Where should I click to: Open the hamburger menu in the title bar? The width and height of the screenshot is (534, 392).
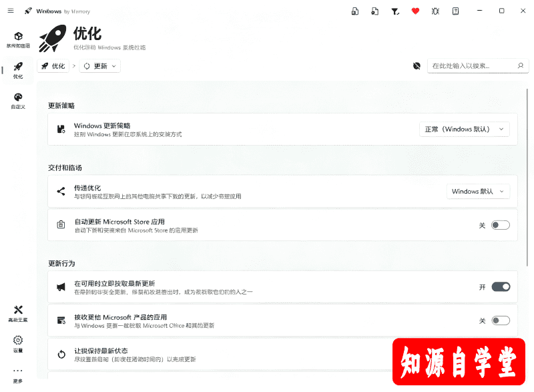11,11
